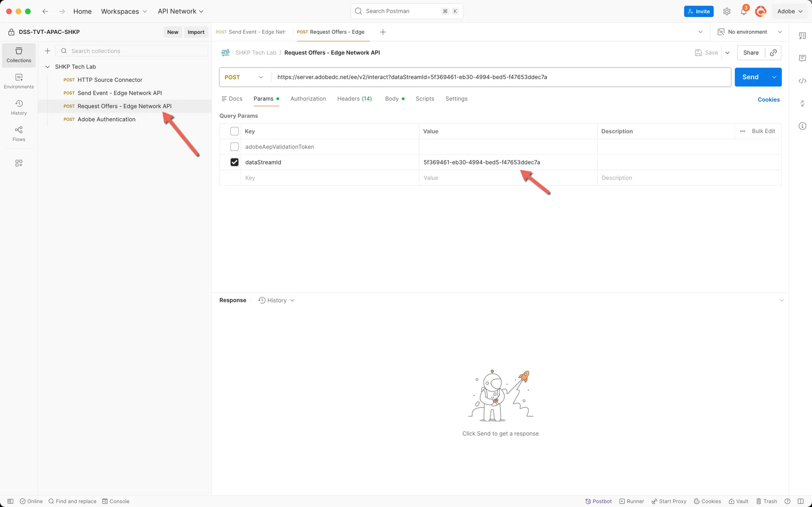Switch to the Scripts tab
Image resolution: width=812 pixels, height=507 pixels.
425,99
